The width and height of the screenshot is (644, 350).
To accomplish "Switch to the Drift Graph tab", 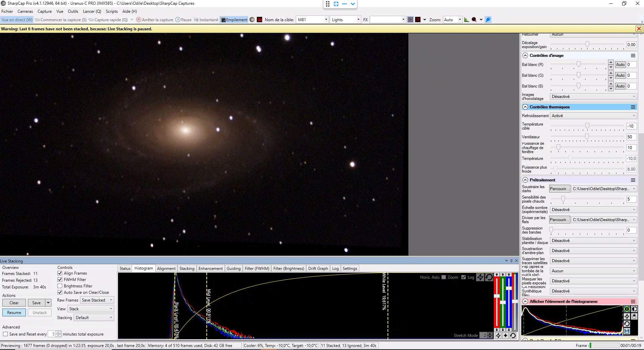I will coord(318,269).
